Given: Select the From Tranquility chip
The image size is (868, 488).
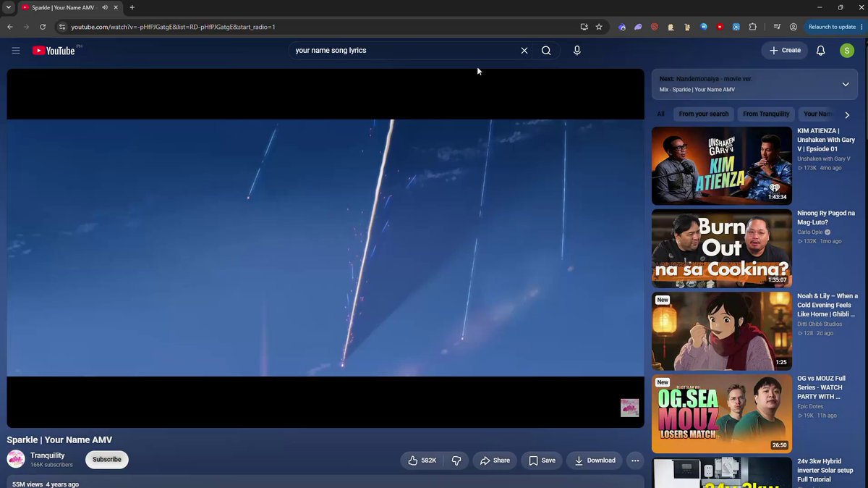Looking at the screenshot, I should [x=766, y=114].
